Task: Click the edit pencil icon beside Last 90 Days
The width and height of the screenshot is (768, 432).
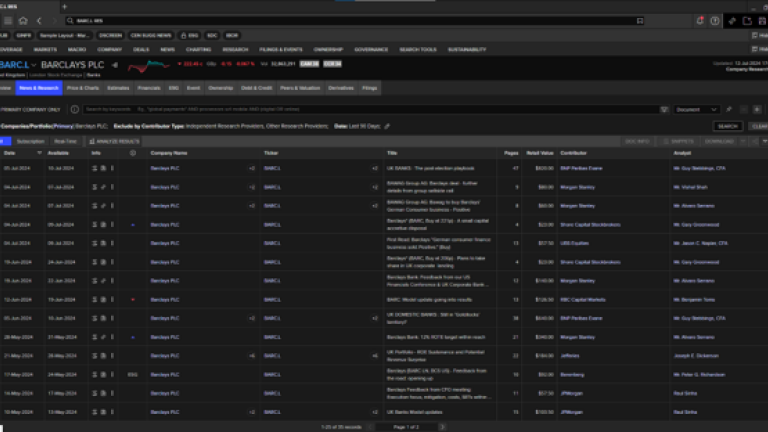Action: [387, 126]
